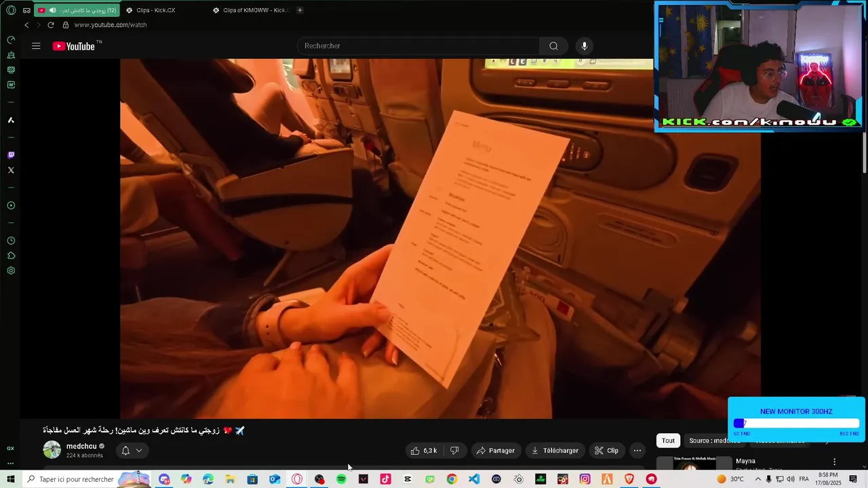
Task: Click the GX Corner icon in sidebar
Action: [x=10, y=448]
